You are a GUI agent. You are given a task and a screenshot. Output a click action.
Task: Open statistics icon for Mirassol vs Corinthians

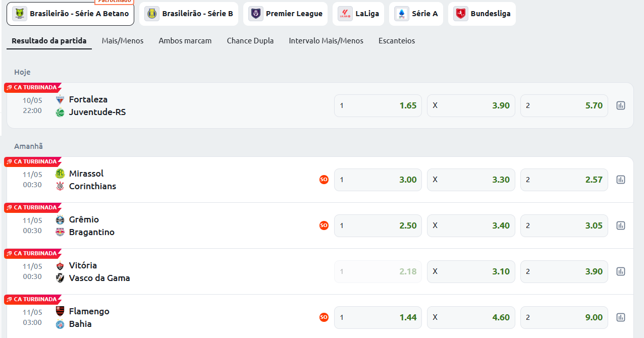621,180
